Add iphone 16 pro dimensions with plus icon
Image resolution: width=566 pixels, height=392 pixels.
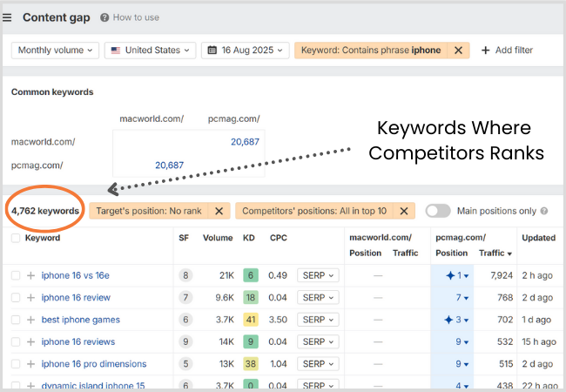[x=31, y=364]
